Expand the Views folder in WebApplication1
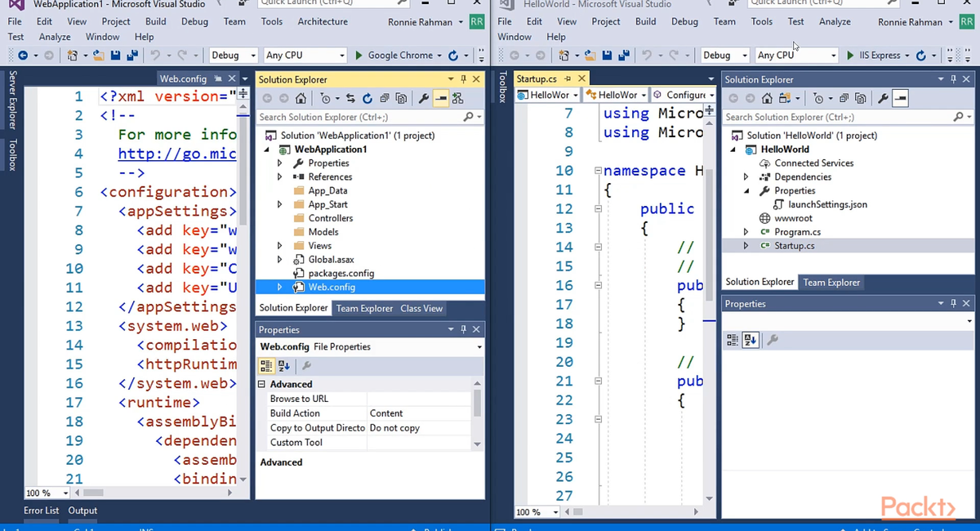The width and height of the screenshot is (980, 531). (x=279, y=246)
